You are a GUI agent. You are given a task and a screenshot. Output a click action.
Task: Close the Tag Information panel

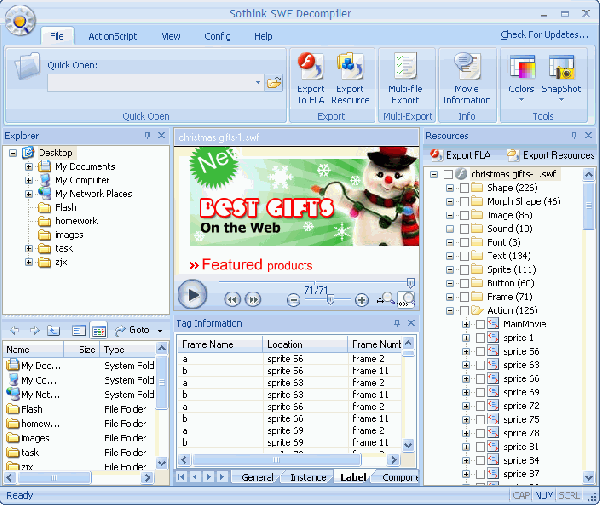coord(411,323)
